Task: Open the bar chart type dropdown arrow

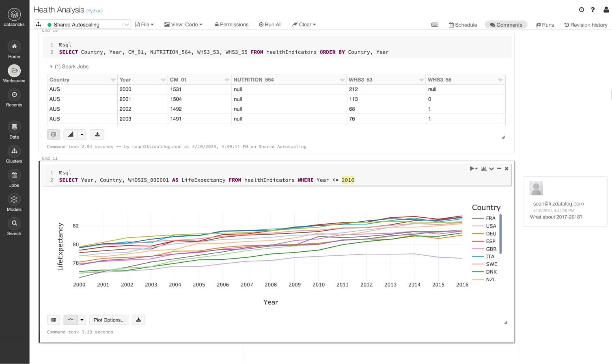Action: click(82, 135)
